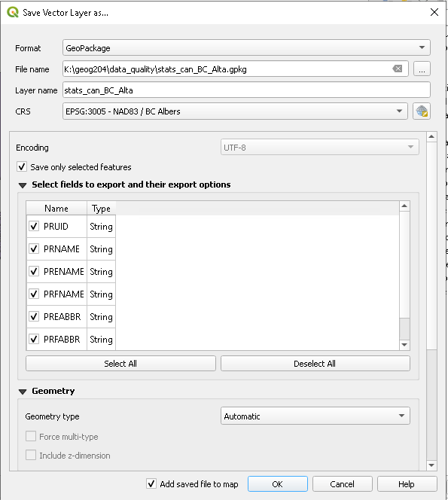Screen dimensions: 448x500
Task: Click the QGIS logo in title bar
Action: click(13, 13)
